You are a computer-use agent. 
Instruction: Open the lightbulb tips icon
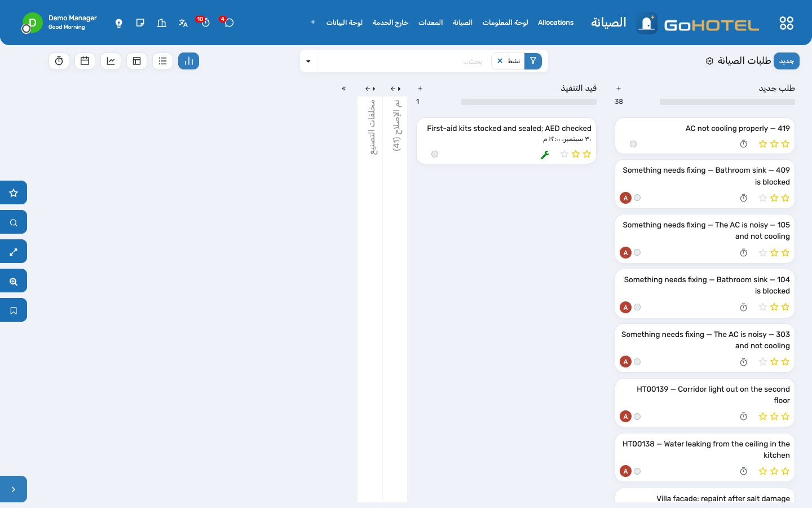tap(119, 23)
